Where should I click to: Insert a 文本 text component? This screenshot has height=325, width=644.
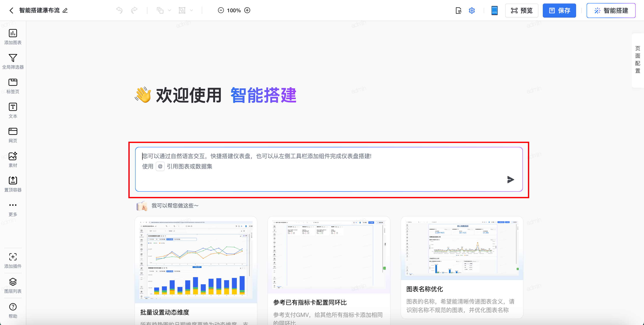pyautogui.click(x=13, y=110)
